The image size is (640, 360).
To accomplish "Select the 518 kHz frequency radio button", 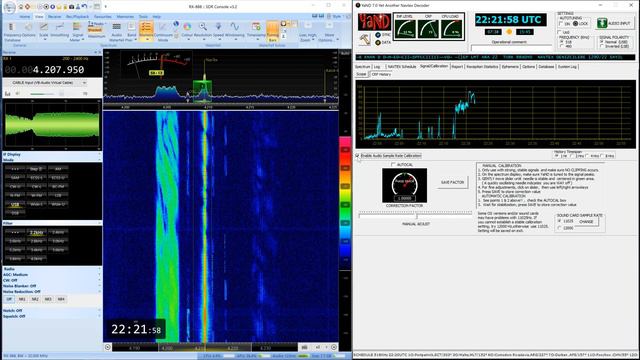I will coord(562,42).
